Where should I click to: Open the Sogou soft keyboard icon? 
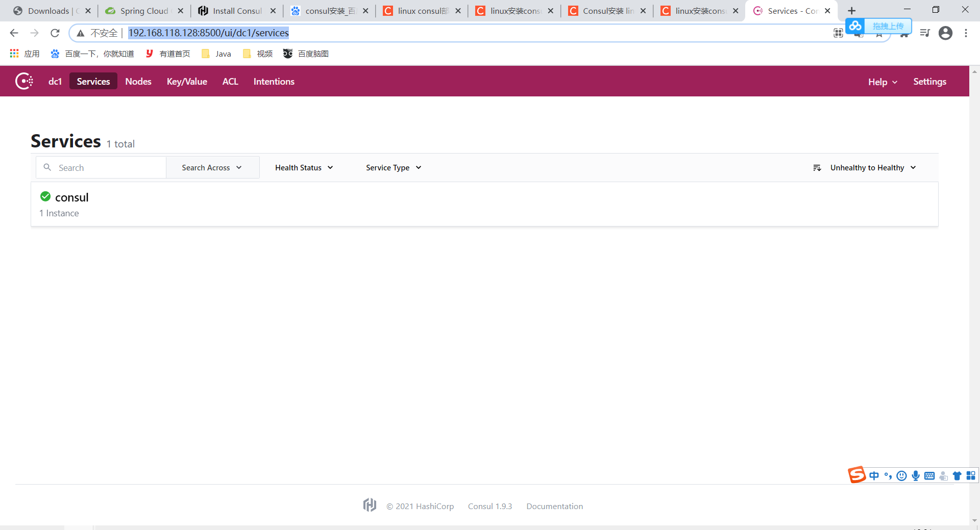click(929, 476)
